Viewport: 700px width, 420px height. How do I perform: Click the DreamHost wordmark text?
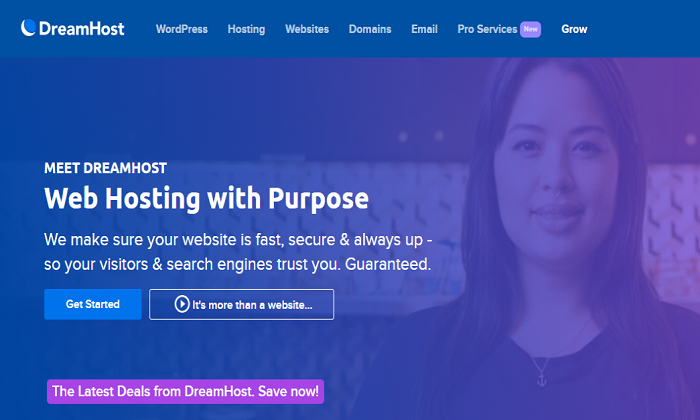click(x=82, y=29)
